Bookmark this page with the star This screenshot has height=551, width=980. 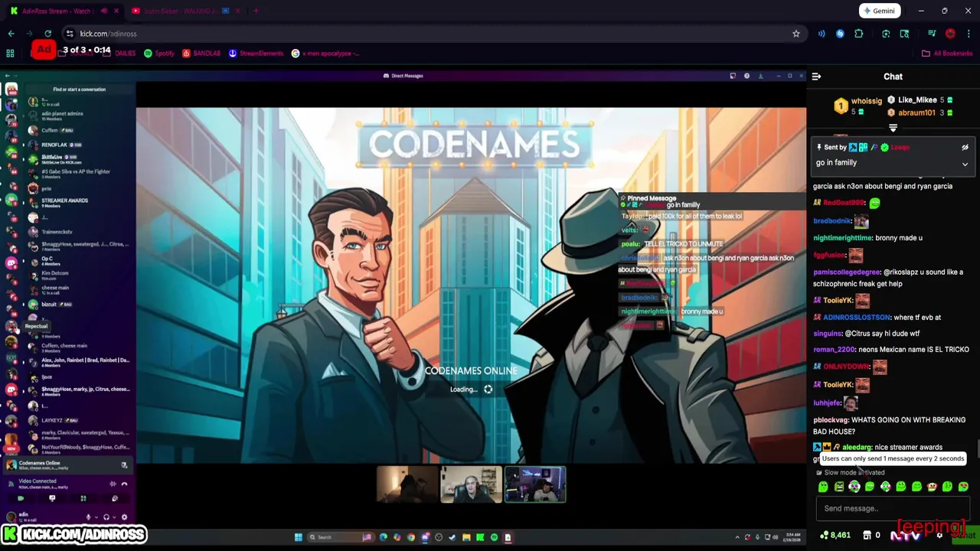click(x=796, y=34)
